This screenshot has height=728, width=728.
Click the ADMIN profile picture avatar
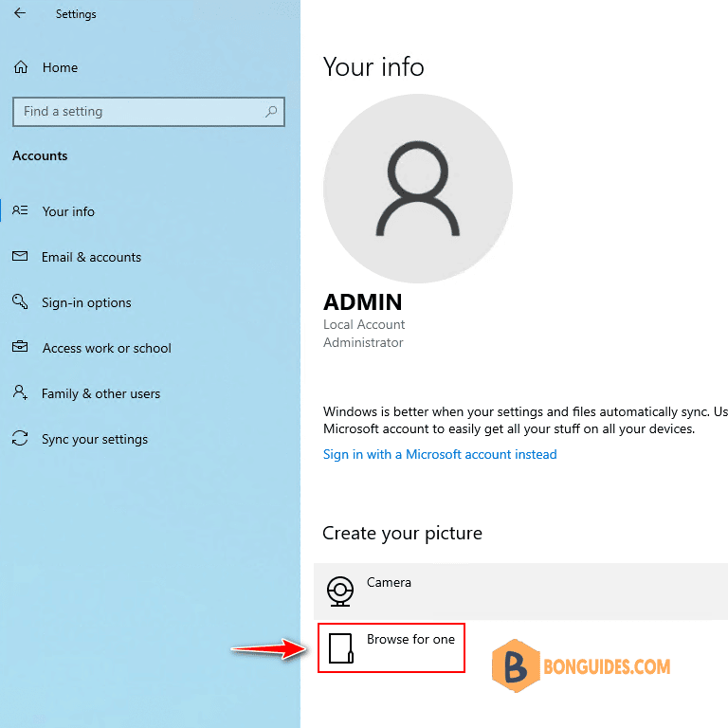click(418, 189)
